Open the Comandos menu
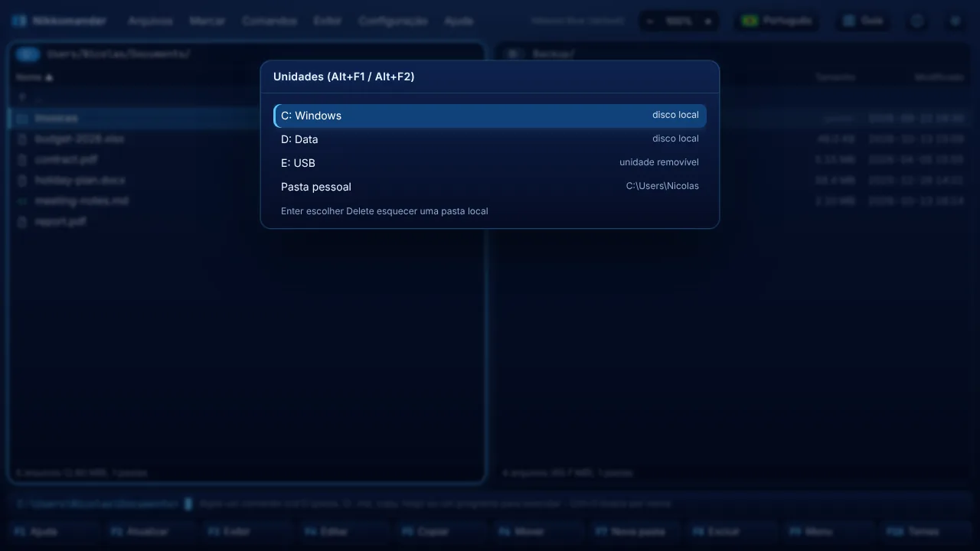Image resolution: width=980 pixels, height=551 pixels. coord(269,21)
